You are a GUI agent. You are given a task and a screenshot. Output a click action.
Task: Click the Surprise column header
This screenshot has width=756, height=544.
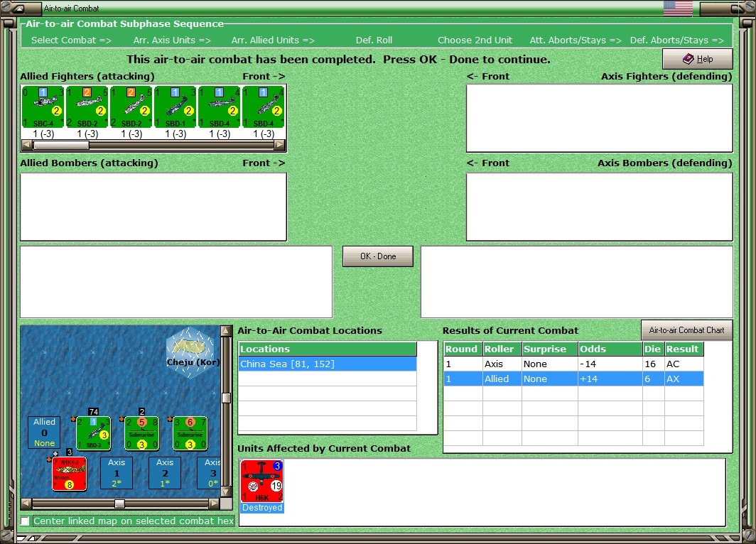(550, 349)
